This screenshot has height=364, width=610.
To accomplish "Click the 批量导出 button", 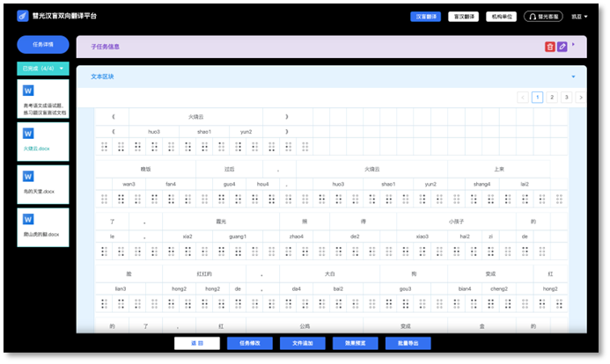I will pos(408,344).
